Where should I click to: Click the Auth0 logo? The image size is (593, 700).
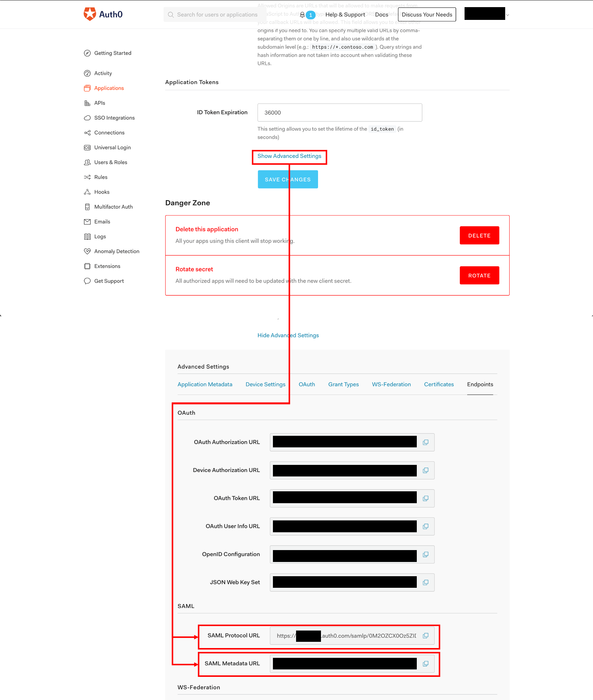coord(103,15)
